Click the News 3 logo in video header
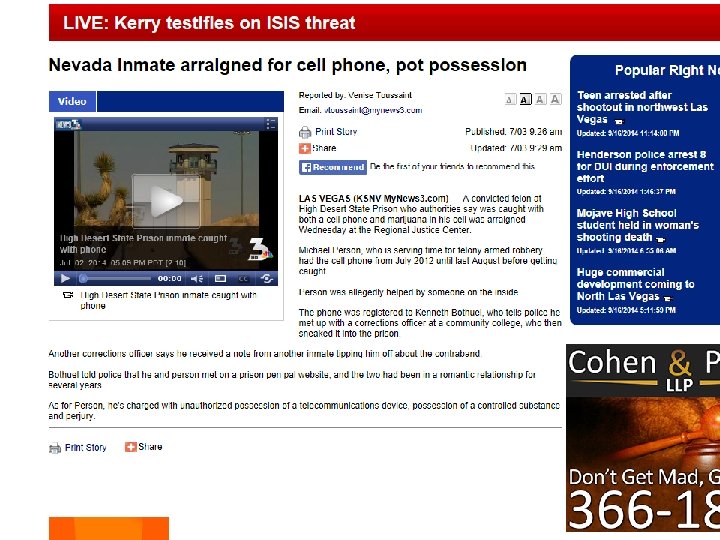720x540 pixels. click(68, 124)
